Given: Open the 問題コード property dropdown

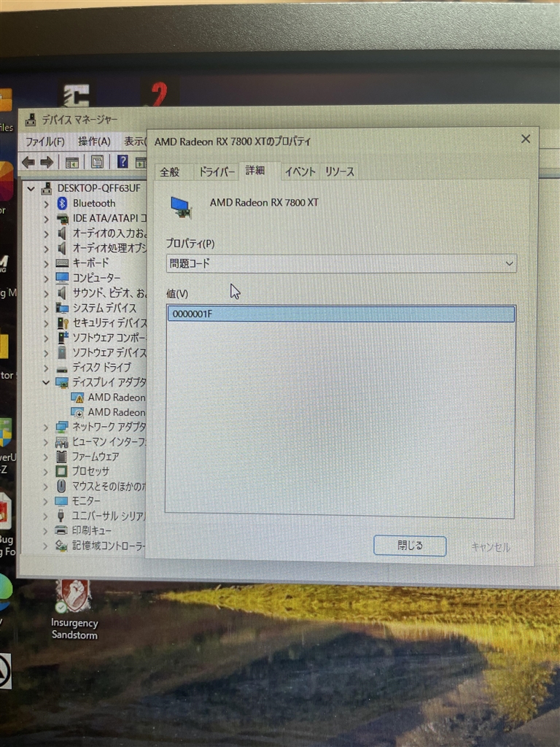Looking at the screenshot, I should [x=341, y=263].
